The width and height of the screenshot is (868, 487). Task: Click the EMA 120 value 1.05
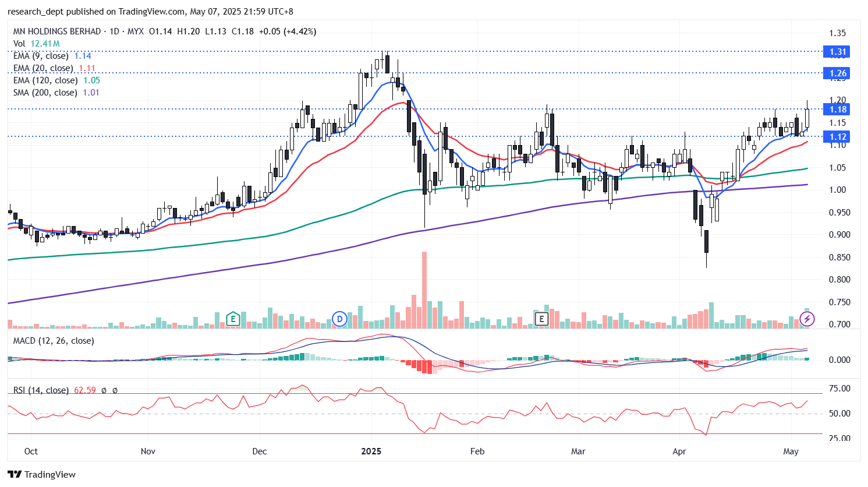tap(91, 80)
